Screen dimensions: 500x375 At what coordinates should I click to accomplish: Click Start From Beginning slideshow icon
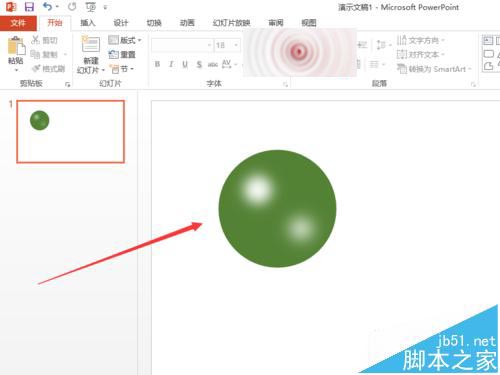click(90, 7)
